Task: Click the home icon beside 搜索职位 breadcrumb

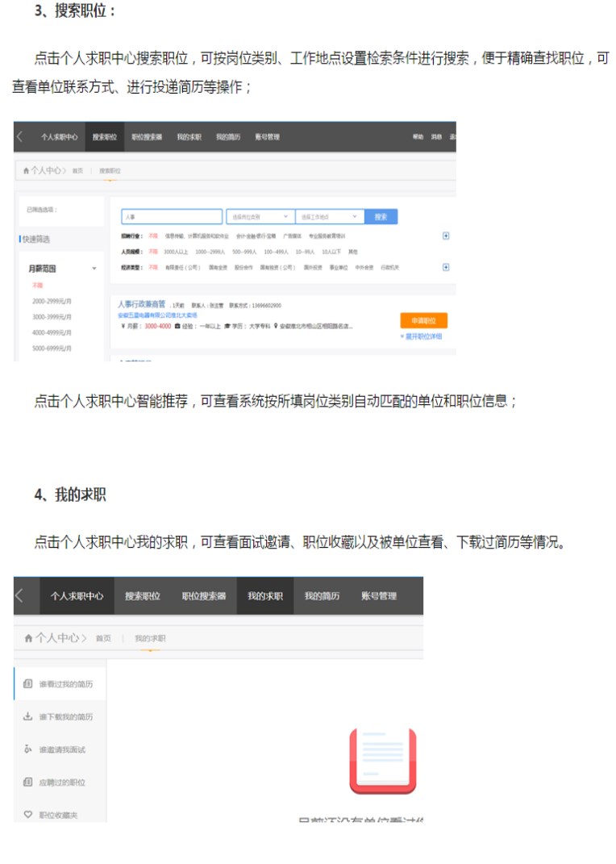Action: tap(27, 171)
